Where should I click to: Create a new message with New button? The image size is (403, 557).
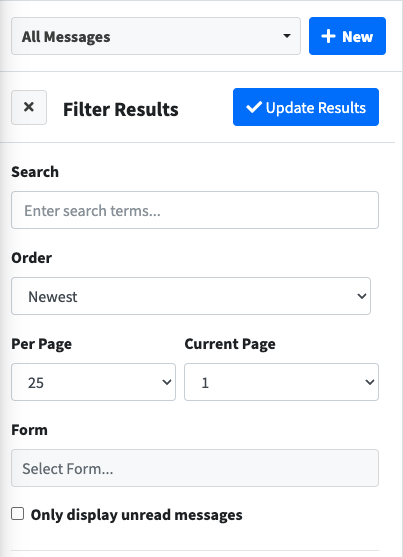tap(347, 36)
